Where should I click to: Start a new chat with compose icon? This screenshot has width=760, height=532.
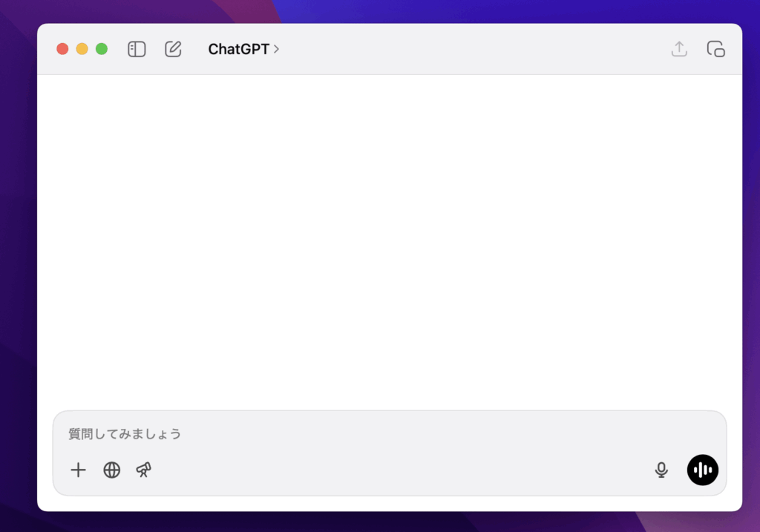coord(173,49)
